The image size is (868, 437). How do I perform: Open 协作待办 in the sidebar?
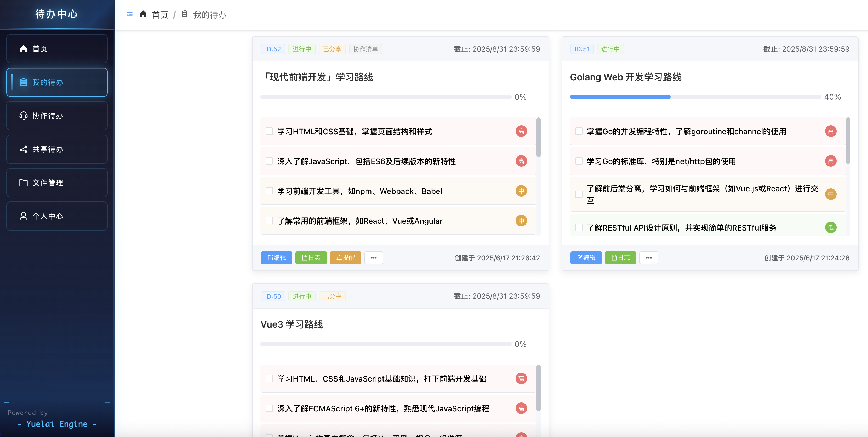pos(57,116)
